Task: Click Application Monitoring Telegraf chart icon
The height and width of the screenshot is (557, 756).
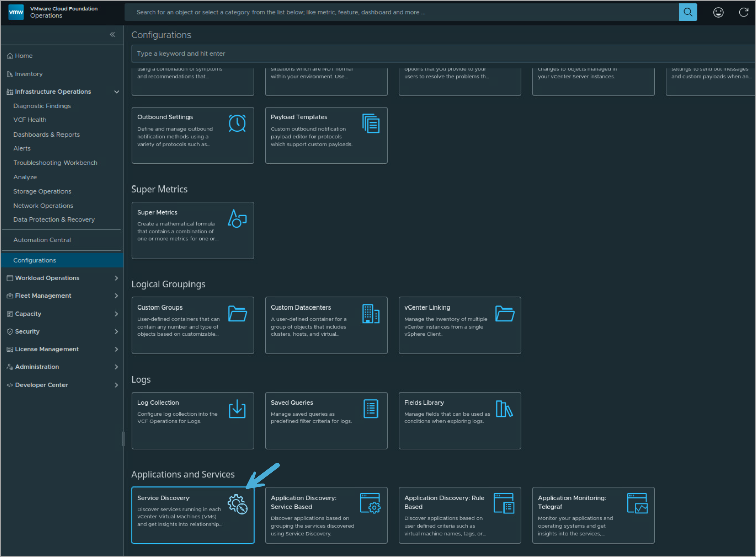Action: coord(638,503)
